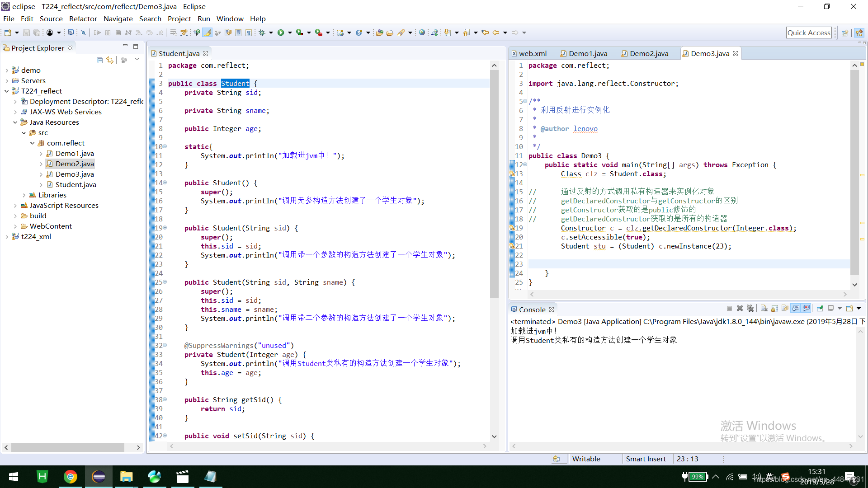
Task: Expand the Servers tree node
Action: [x=6, y=80]
